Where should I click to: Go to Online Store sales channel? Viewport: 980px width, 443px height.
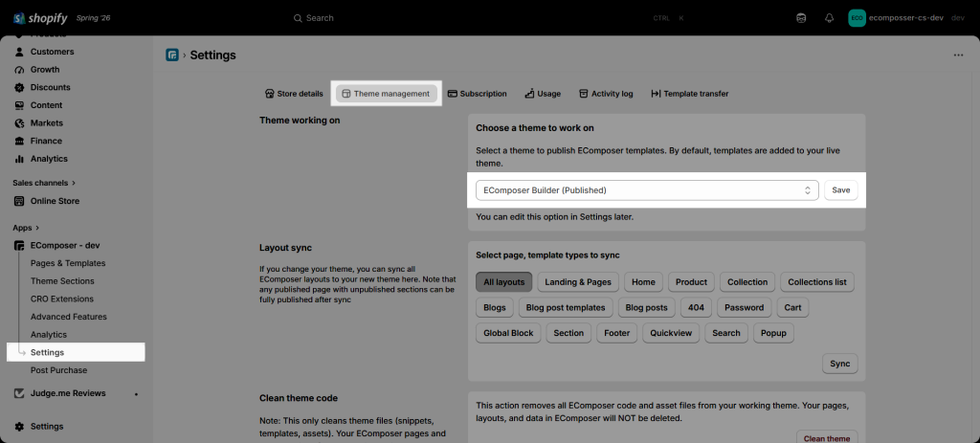(x=55, y=201)
